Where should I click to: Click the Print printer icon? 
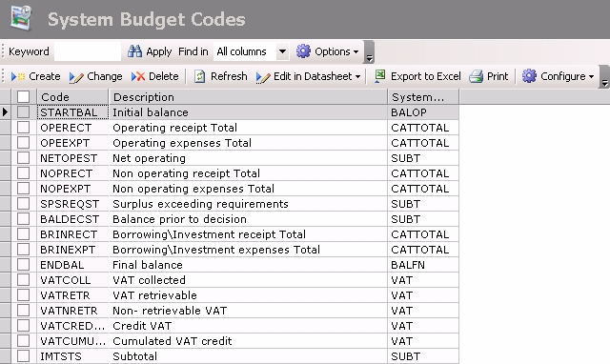(x=476, y=76)
